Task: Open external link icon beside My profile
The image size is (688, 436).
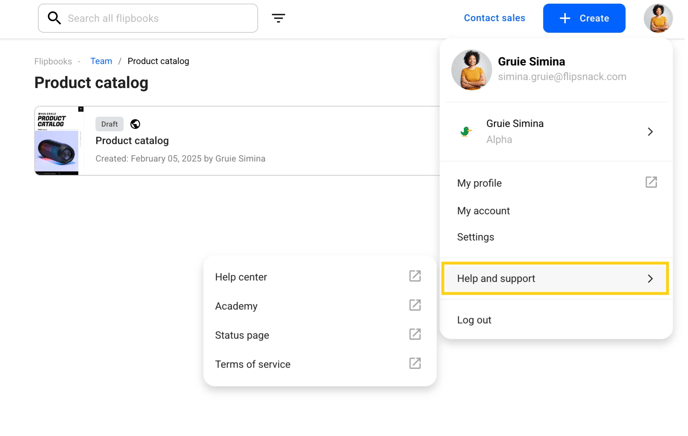Action: pos(651,182)
